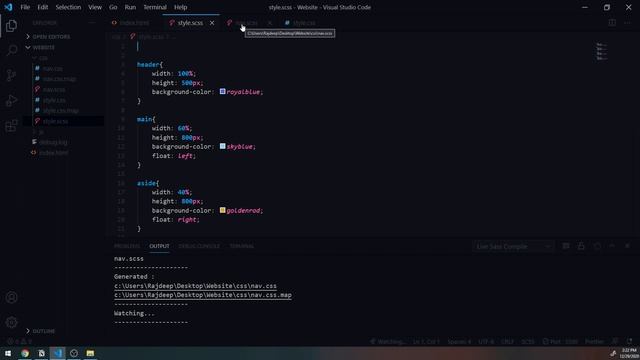
Task: Close the nav.scss editor tab
Action: pyautogui.click(x=270, y=23)
